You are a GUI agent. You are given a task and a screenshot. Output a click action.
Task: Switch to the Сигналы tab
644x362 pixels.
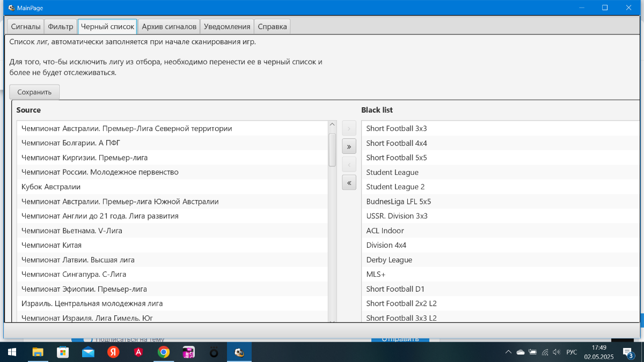coord(26,27)
